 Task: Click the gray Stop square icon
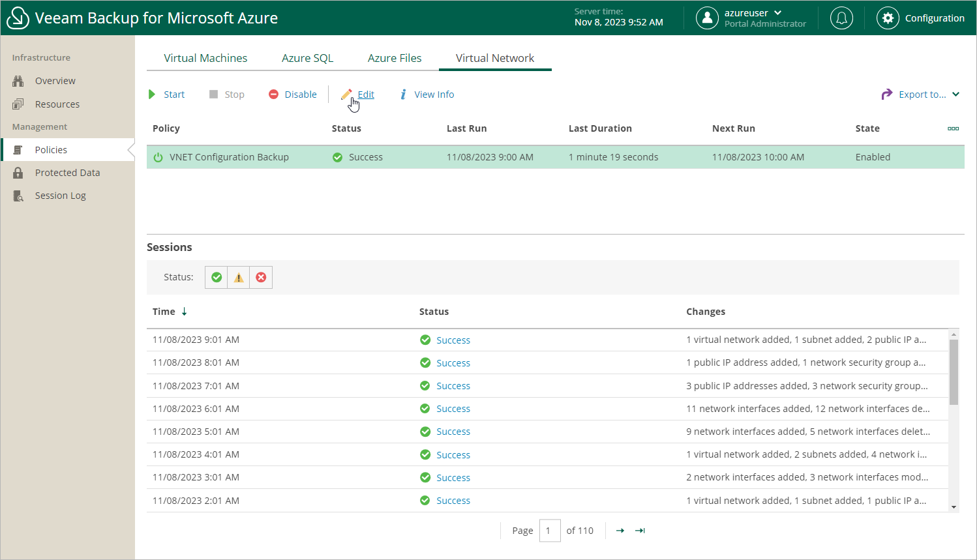213,95
